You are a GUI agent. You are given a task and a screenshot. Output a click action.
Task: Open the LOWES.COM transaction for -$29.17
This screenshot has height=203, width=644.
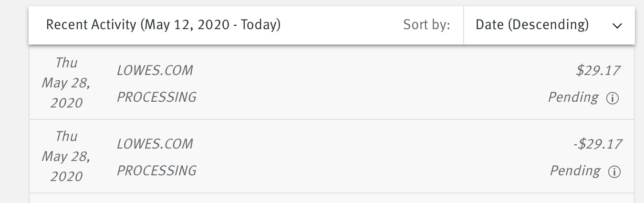[155, 144]
